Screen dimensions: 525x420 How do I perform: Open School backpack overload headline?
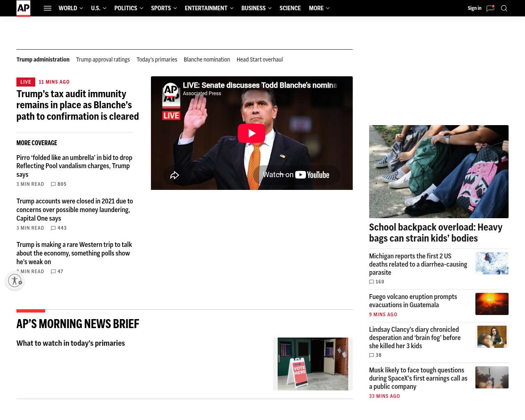[x=436, y=233]
